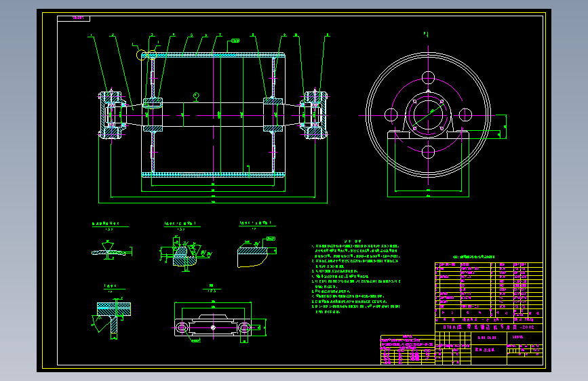Select the title row ending in -2002
588x381 pixels.
click(488, 327)
